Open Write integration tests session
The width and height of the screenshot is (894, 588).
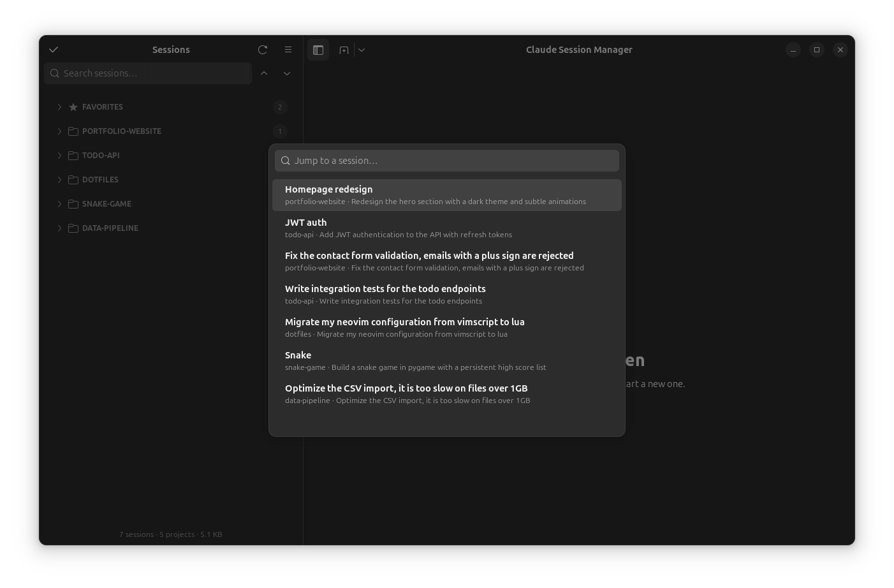click(447, 295)
